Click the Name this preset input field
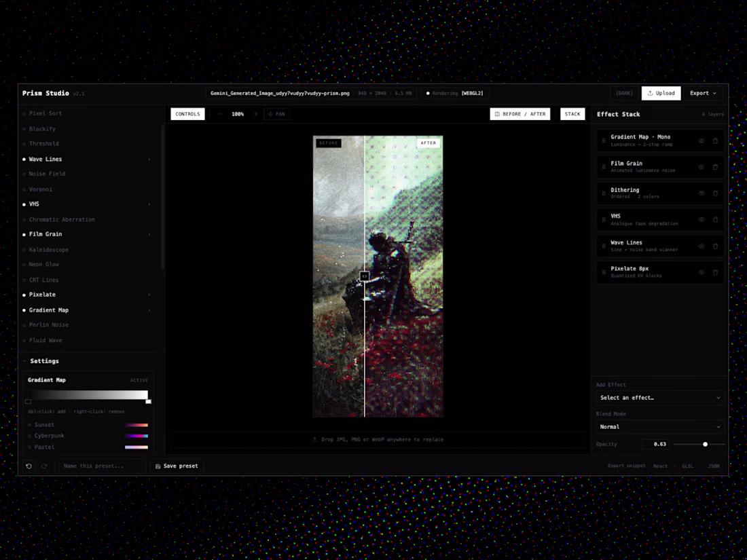Viewport: 747px width, 560px height. [102, 466]
